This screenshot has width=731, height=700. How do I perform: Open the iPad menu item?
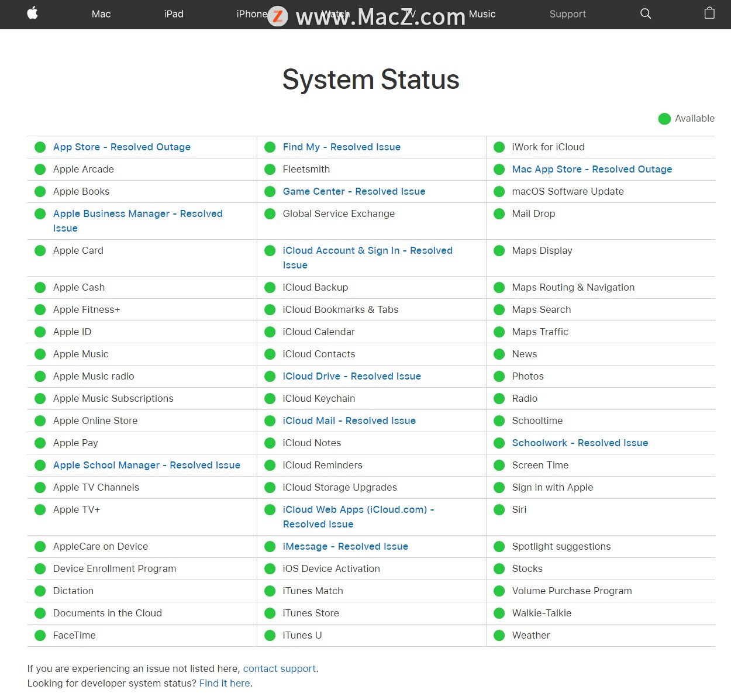pyautogui.click(x=174, y=14)
